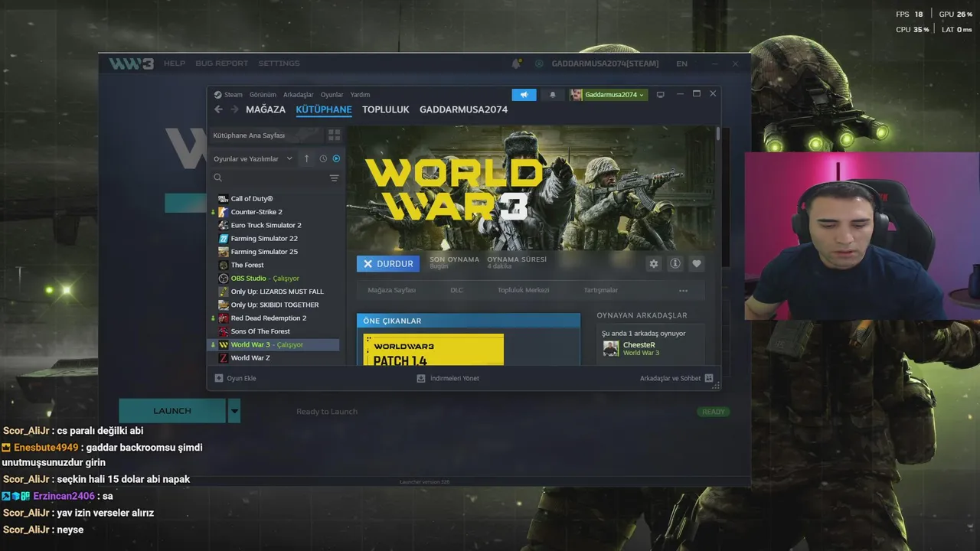Screen dimensions: 980x551
Task: Click the Counter-Strike 2 game icon
Action: click(x=223, y=212)
